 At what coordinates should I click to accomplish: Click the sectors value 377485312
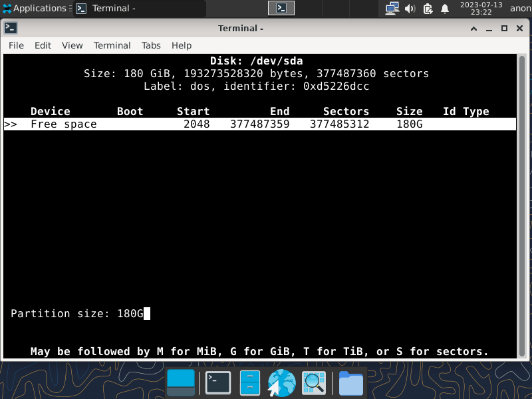coord(339,124)
